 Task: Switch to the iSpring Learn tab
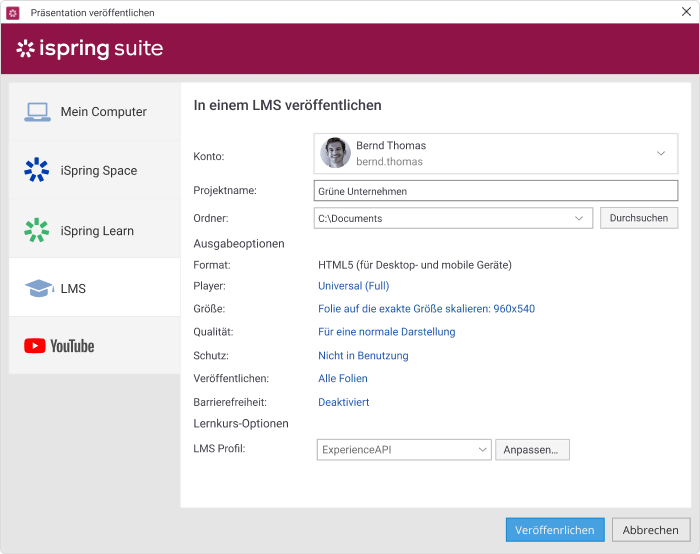coord(95,230)
